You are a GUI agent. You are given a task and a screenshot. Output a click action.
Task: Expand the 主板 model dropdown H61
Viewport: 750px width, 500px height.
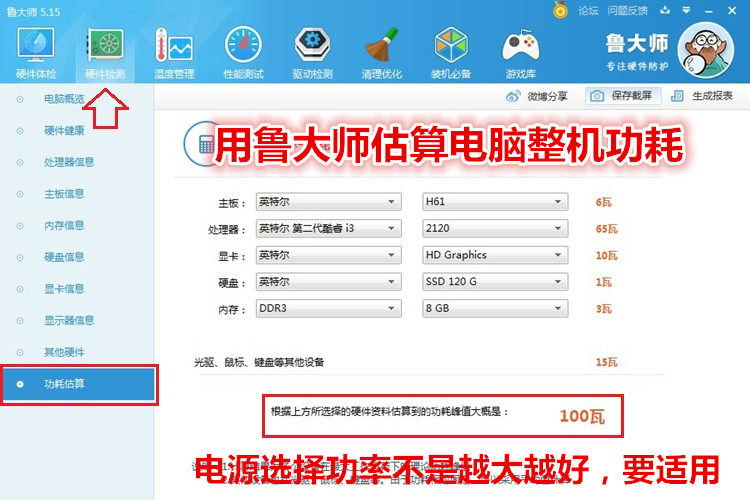click(x=495, y=202)
